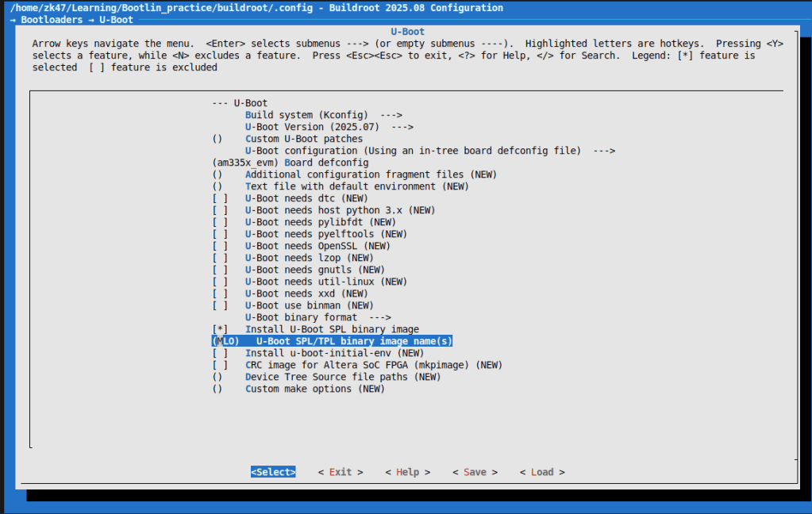This screenshot has height=514, width=812.
Task: Click the Exit button
Action: (x=341, y=472)
